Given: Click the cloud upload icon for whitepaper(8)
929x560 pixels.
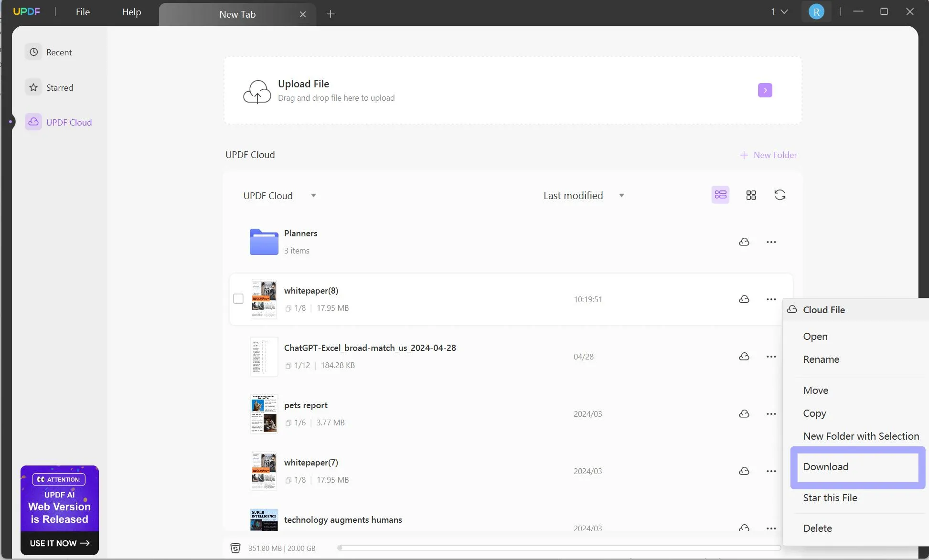Looking at the screenshot, I should pyautogui.click(x=744, y=299).
